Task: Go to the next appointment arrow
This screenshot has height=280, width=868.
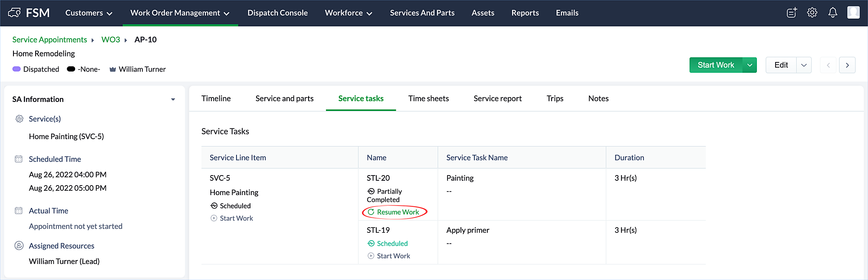Action: 847,65
